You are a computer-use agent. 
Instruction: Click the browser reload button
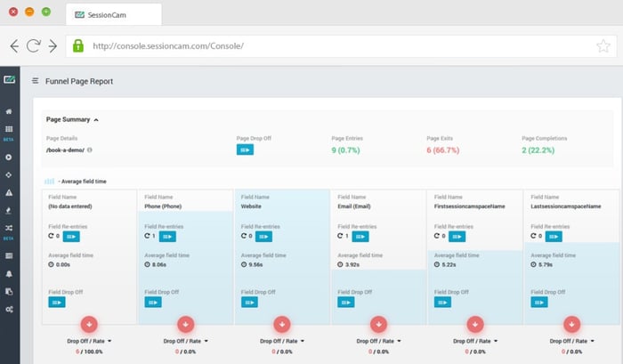pyautogui.click(x=34, y=45)
